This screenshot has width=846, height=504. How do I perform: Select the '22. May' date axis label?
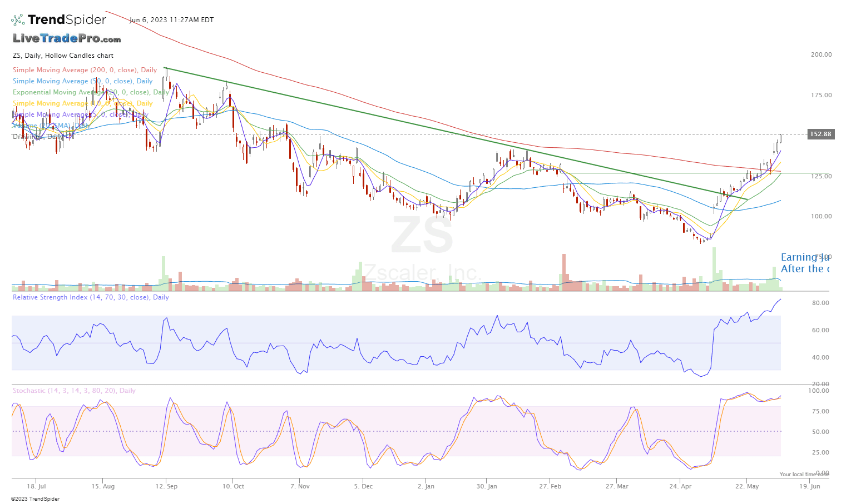tap(748, 486)
